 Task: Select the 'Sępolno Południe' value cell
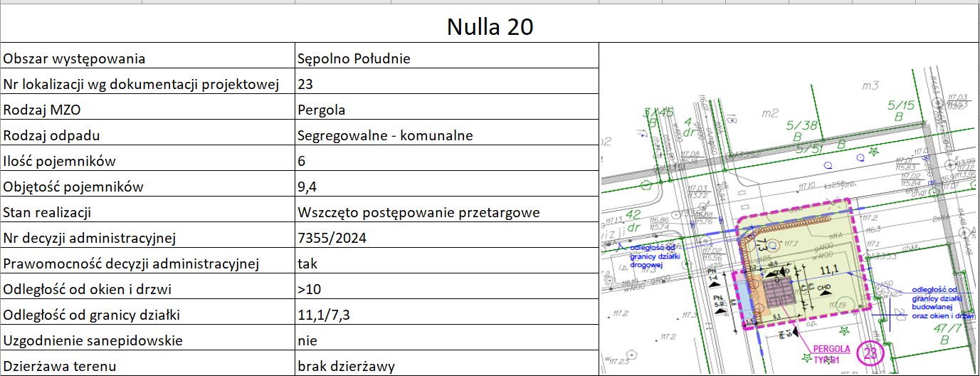(446, 58)
